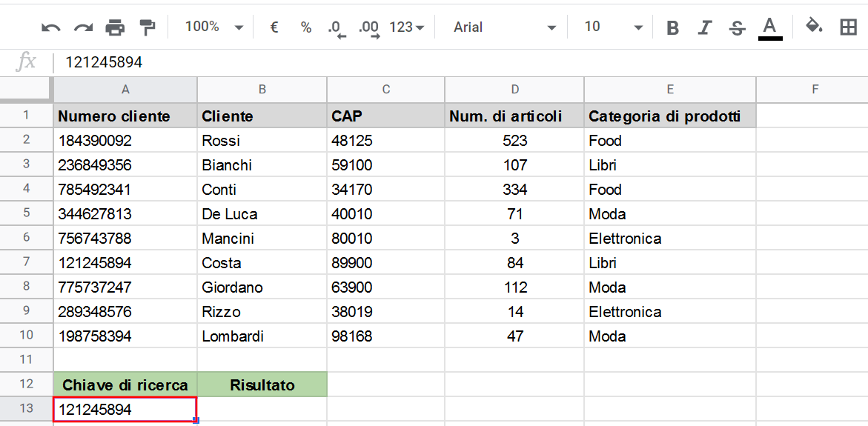Open the text color picker
Viewport: 868px width, 426px height.
pos(770,27)
